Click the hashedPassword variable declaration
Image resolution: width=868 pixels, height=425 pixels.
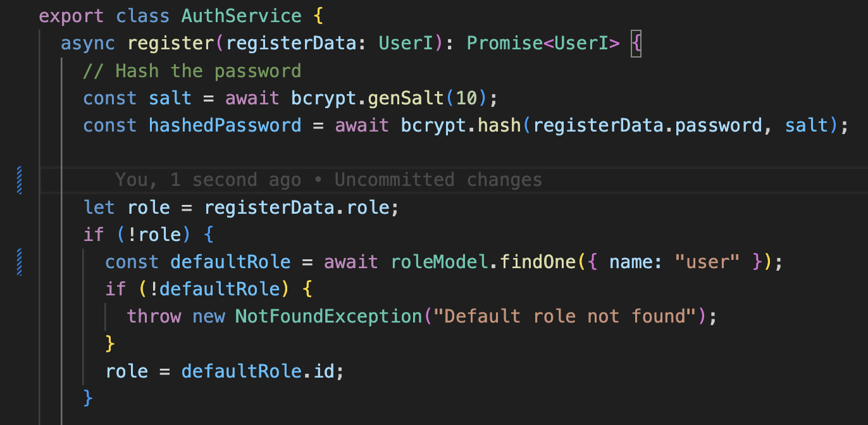tap(225, 125)
